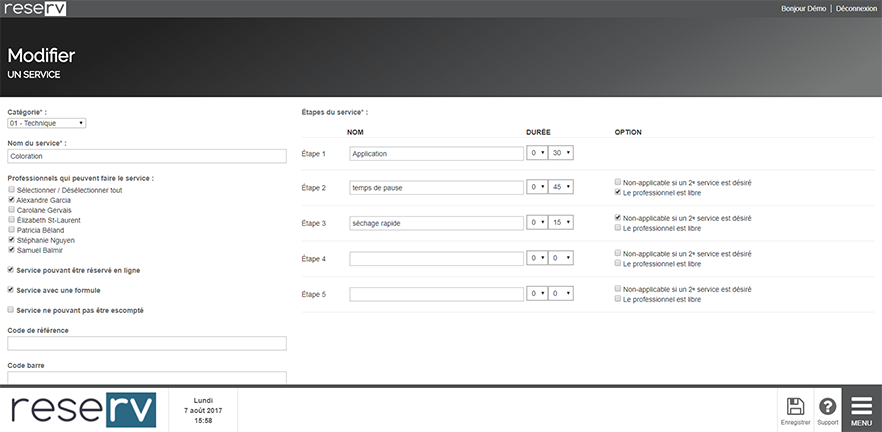Click the Code de référence field
The width and height of the screenshot is (882, 432).
coord(147,343)
